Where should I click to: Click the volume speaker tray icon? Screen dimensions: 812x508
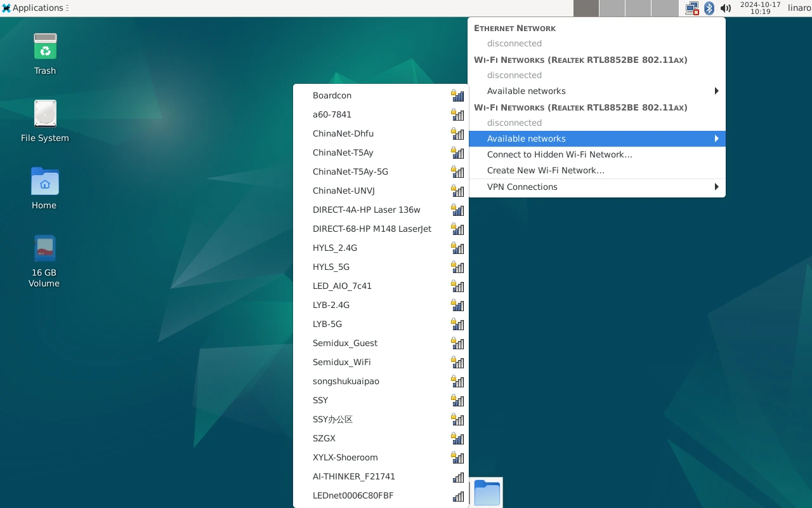coord(726,8)
